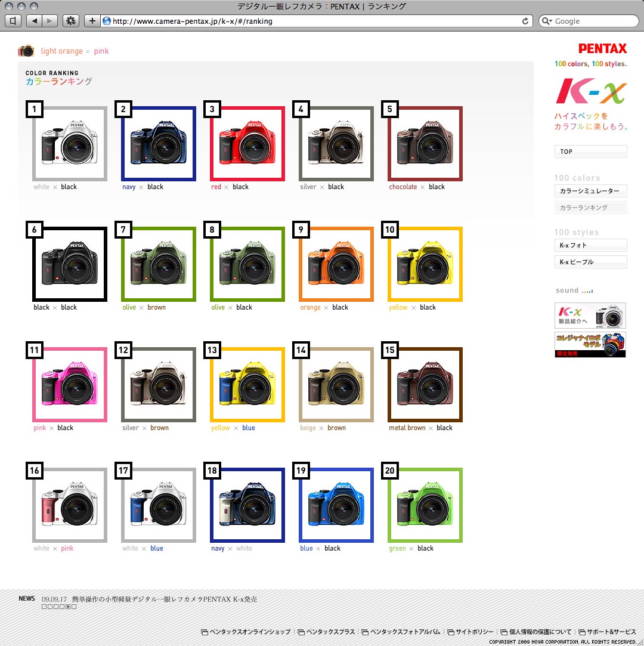Image resolution: width=644 pixels, height=646 pixels.
Task: Click the K-x 製品紹介へ banner
Action: (x=590, y=316)
